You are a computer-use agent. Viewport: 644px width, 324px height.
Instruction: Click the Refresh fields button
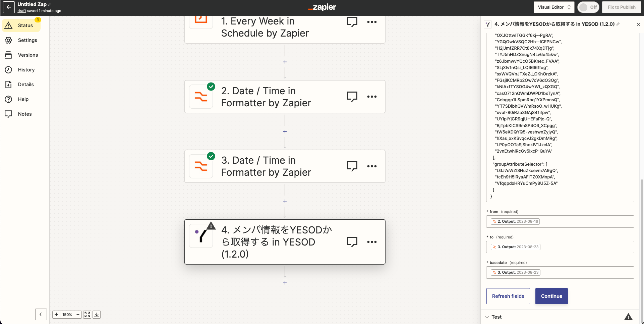click(x=508, y=296)
